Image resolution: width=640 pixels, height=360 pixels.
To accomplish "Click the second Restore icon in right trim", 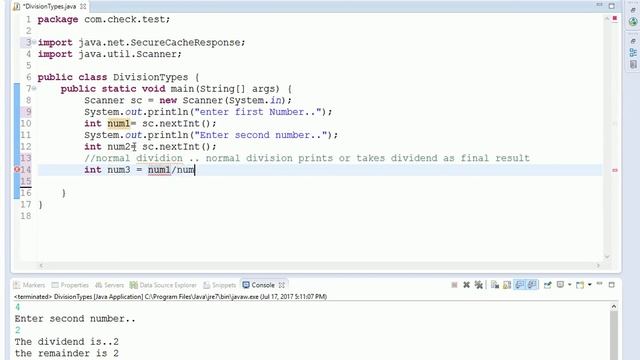I will pyautogui.click(x=633, y=41).
